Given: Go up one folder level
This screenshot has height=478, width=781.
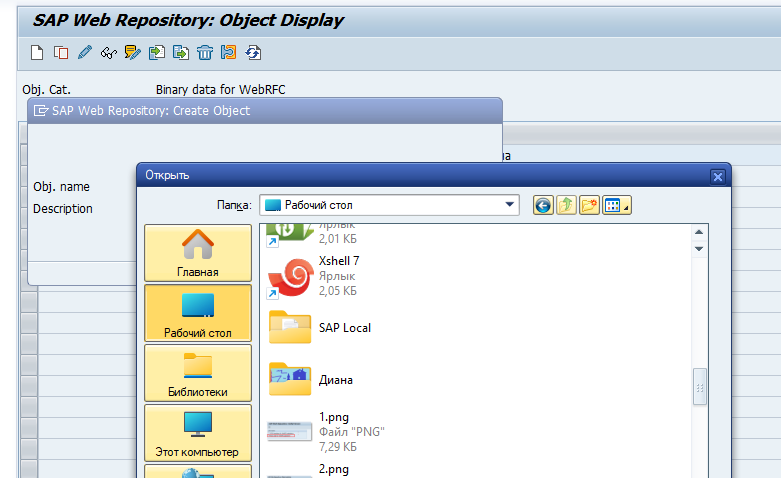Looking at the screenshot, I should point(566,205).
